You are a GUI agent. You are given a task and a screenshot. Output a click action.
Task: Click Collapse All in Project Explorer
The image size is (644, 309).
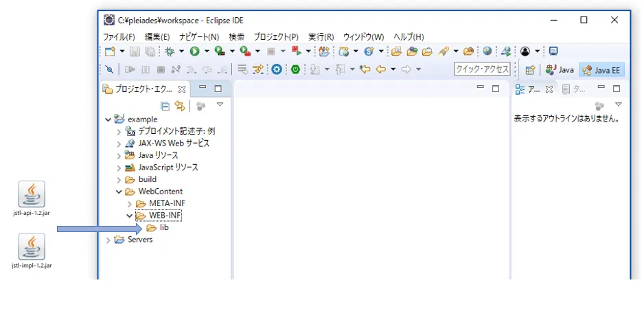tap(165, 106)
